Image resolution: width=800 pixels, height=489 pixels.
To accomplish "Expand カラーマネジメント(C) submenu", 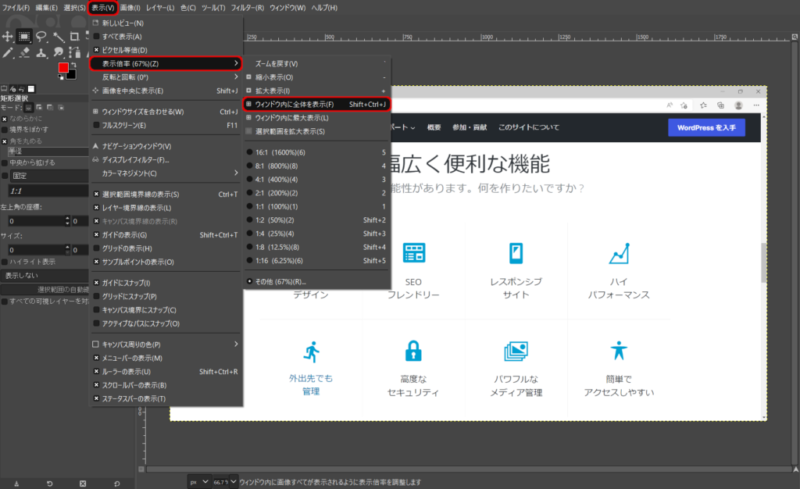I will [165, 174].
